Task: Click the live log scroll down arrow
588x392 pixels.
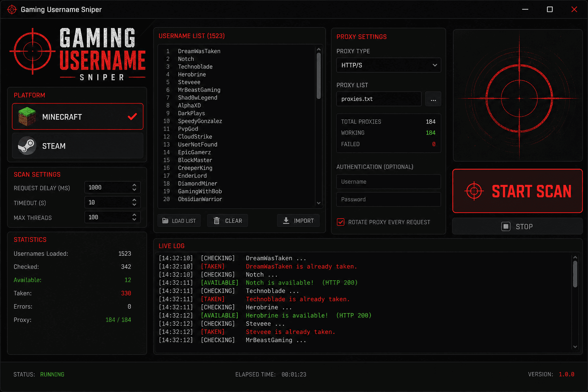Action: coord(575,347)
